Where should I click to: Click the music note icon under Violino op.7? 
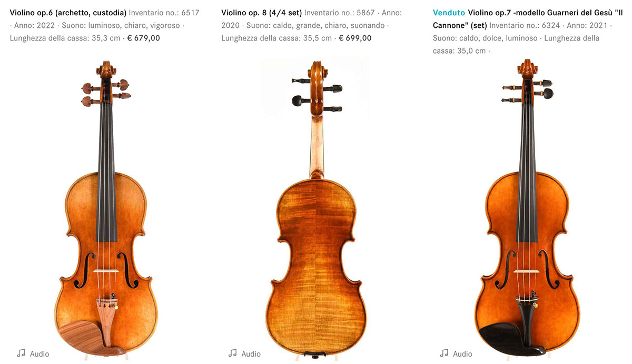coord(445,353)
